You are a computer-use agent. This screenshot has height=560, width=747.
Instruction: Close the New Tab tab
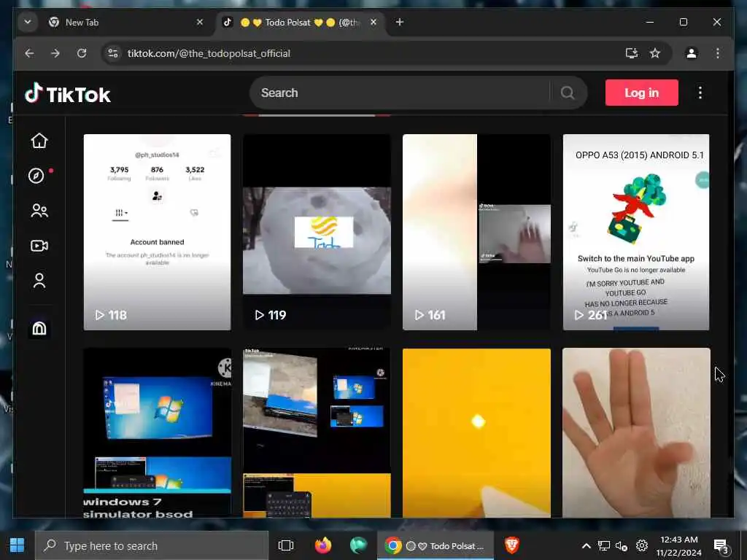point(200,22)
